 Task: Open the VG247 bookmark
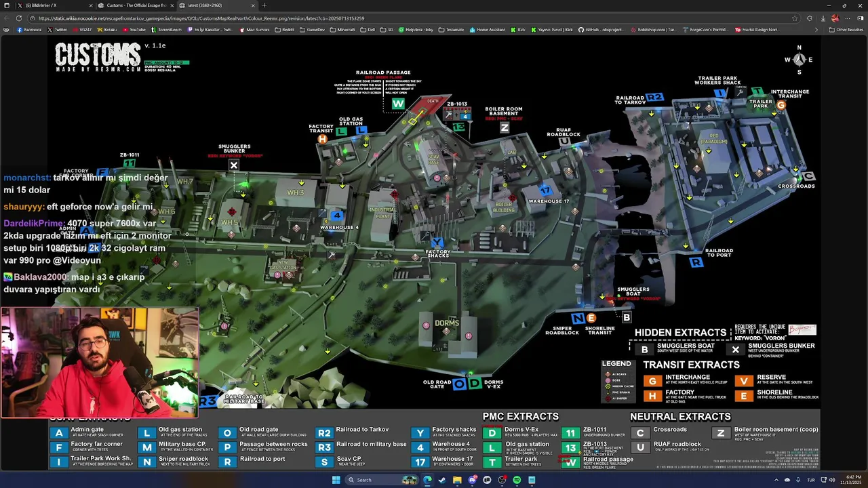coord(82,30)
